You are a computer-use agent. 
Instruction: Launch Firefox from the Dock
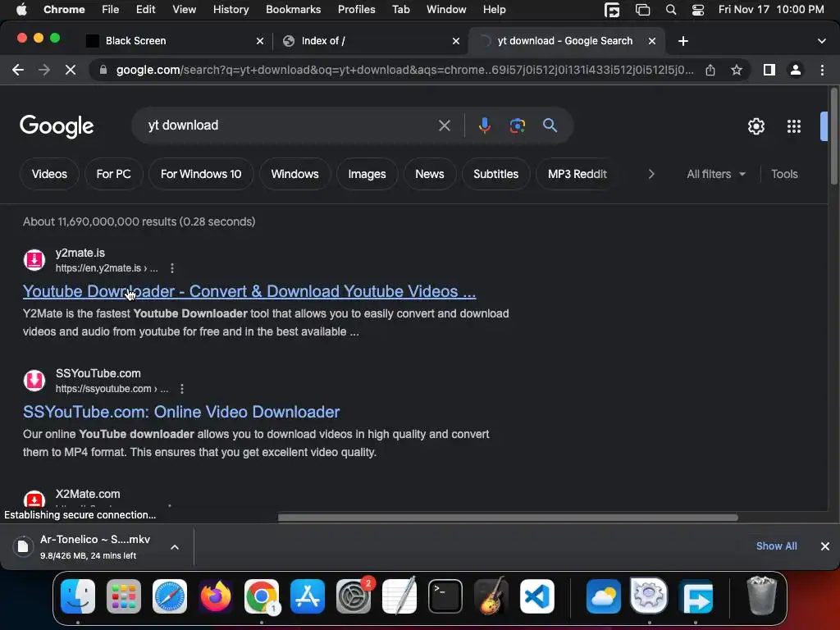click(216, 596)
